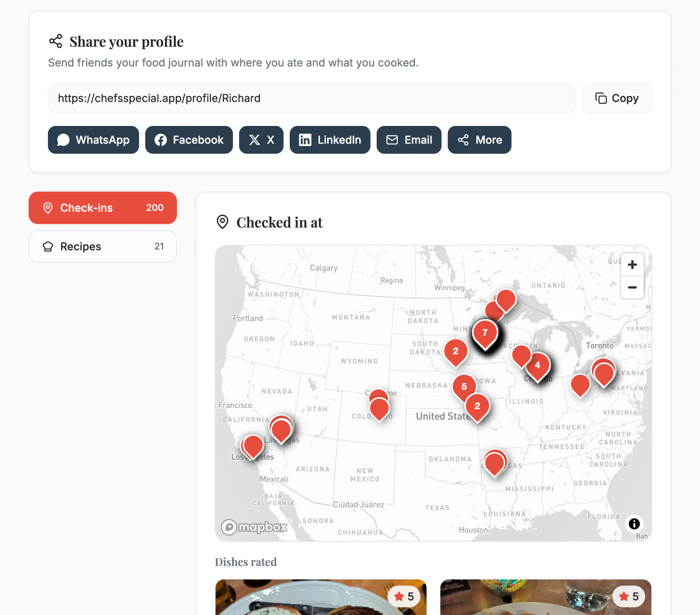Viewport: 700px width, 615px height.
Task: Click the Check-ins count 200
Action: [155, 208]
